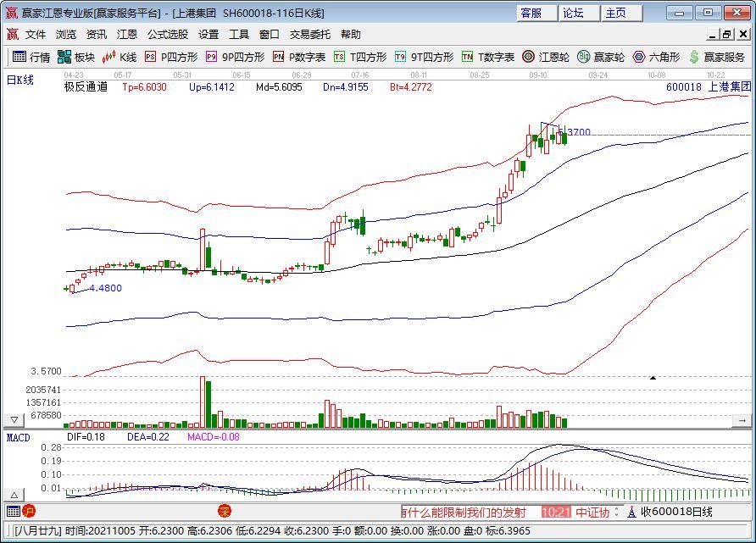Image resolution: width=756 pixels, height=543 pixels.
Task: Click the Bt=4.2772 value
Action: [x=411, y=87]
